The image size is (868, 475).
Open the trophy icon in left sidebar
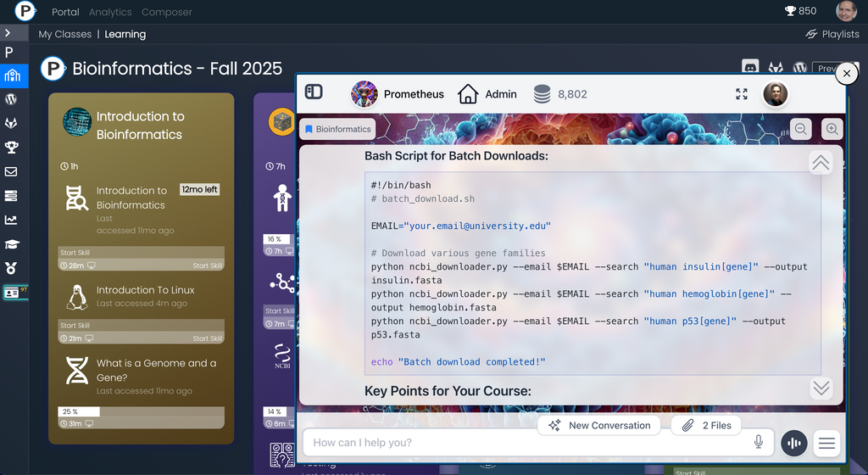click(11, 148)
